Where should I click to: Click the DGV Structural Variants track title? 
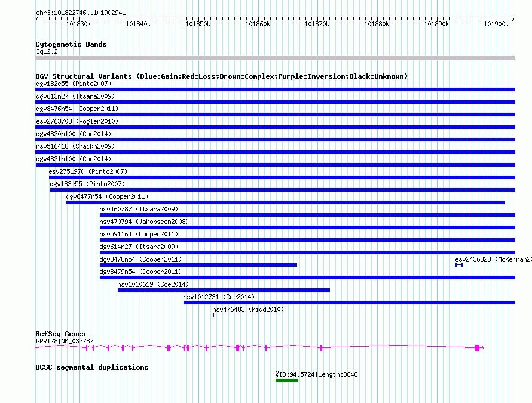point(222,76)
